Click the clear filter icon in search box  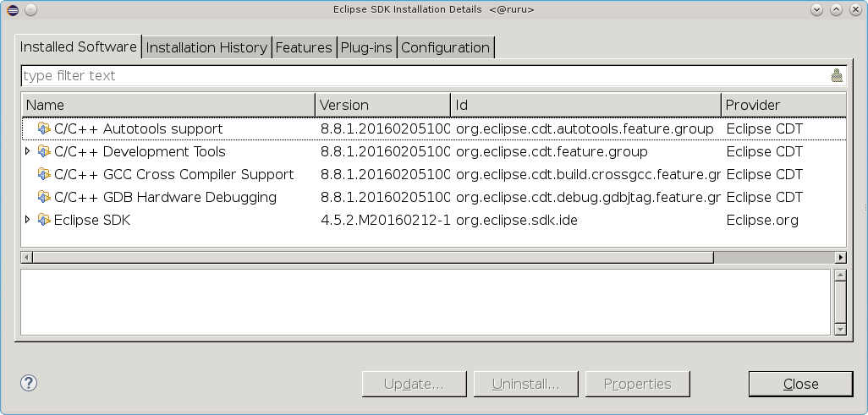pos(837,75)
